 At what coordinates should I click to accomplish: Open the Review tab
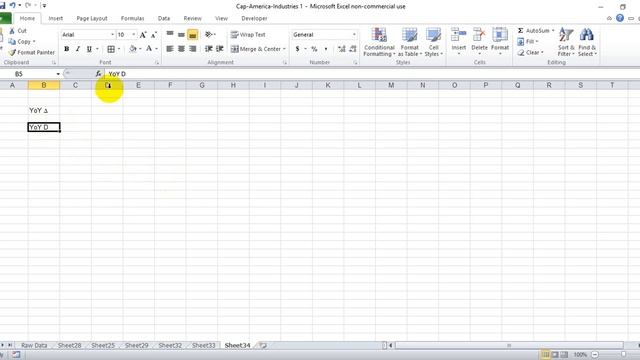coord(192,18)
